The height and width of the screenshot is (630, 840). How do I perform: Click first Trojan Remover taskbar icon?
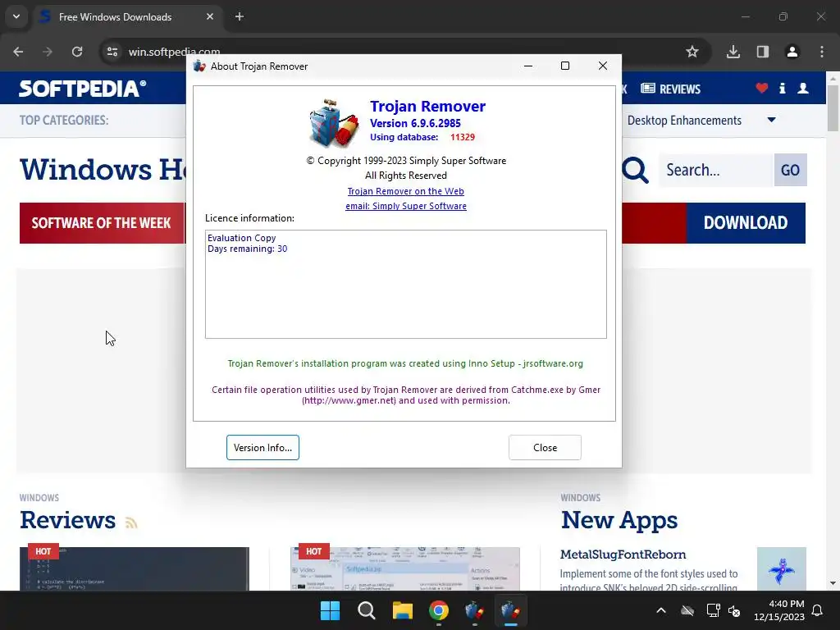pos(475,610)
